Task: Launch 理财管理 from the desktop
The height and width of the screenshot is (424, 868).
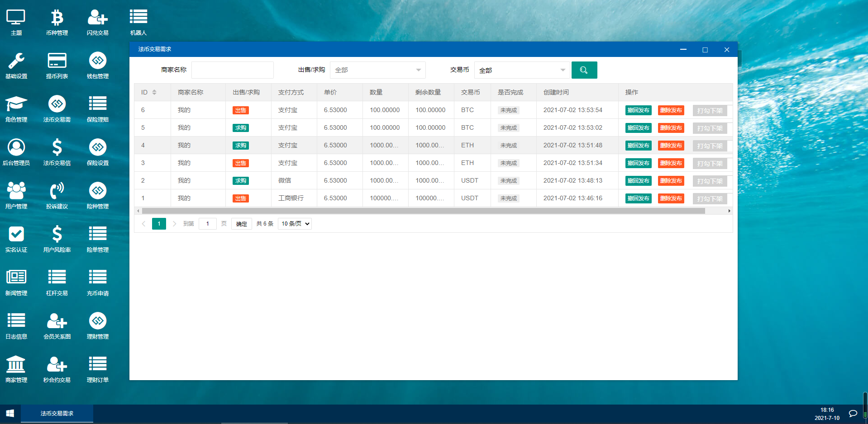Action: (98, 326)
